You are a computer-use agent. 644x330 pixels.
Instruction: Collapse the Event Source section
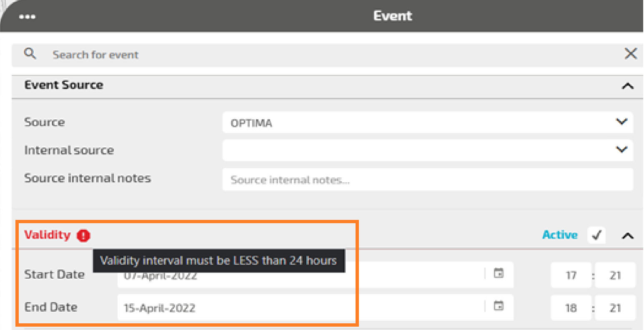point(627,86)
